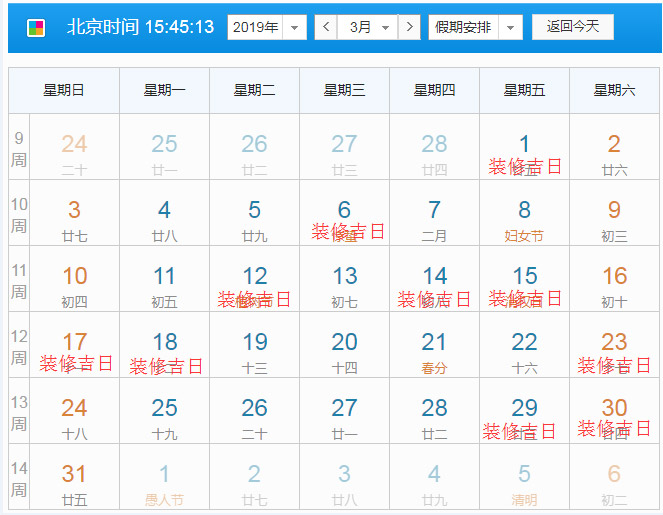Select March 31 廿五 date
Viewport: 663px width, 515px height.
pyautogui.click(x=74, y=484)
